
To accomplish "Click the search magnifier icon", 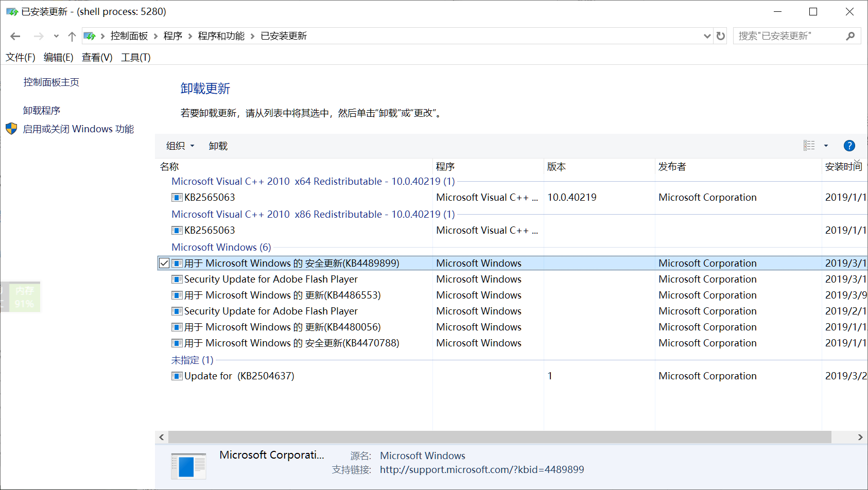I will coord(850,36).
